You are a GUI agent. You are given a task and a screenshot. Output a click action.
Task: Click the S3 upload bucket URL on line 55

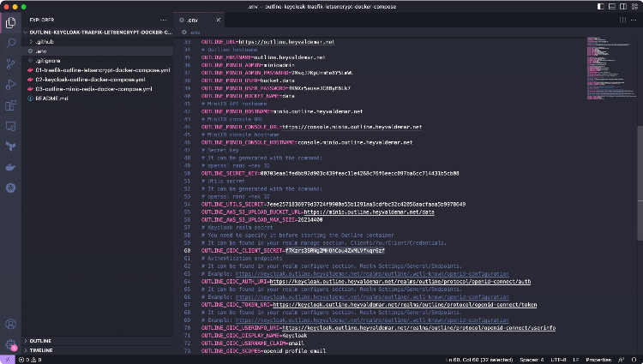369,212
